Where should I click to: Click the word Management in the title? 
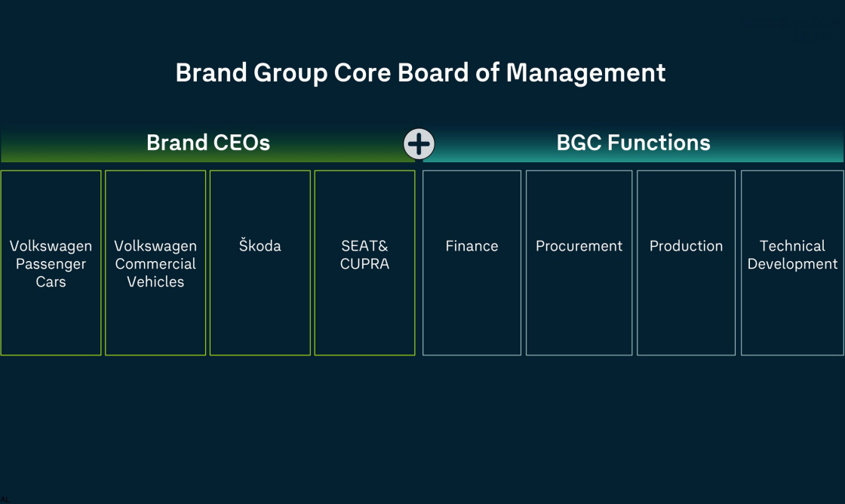click(x=585, y=73)
